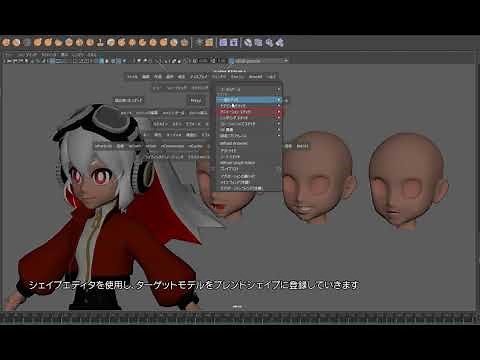Select the Sculpt tool shelf icon
480x360 pixels.
[x=6, y=43]
